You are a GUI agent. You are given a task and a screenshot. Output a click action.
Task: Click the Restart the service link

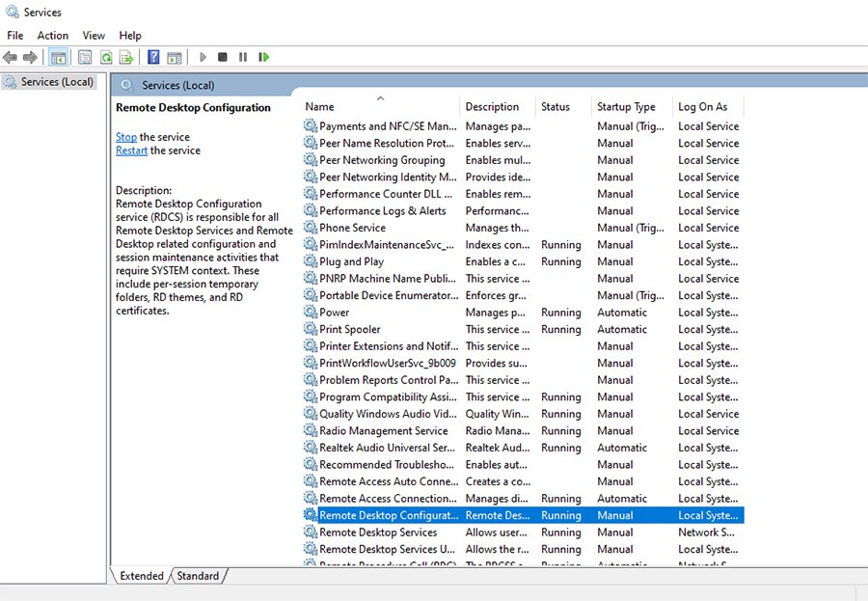131,150
